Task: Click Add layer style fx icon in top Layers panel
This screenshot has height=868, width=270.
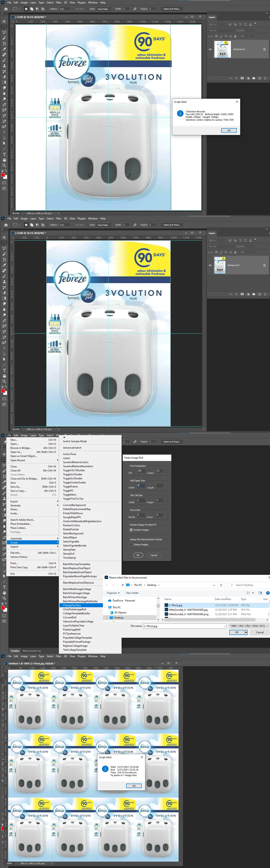Action: [x=236, y=78]
